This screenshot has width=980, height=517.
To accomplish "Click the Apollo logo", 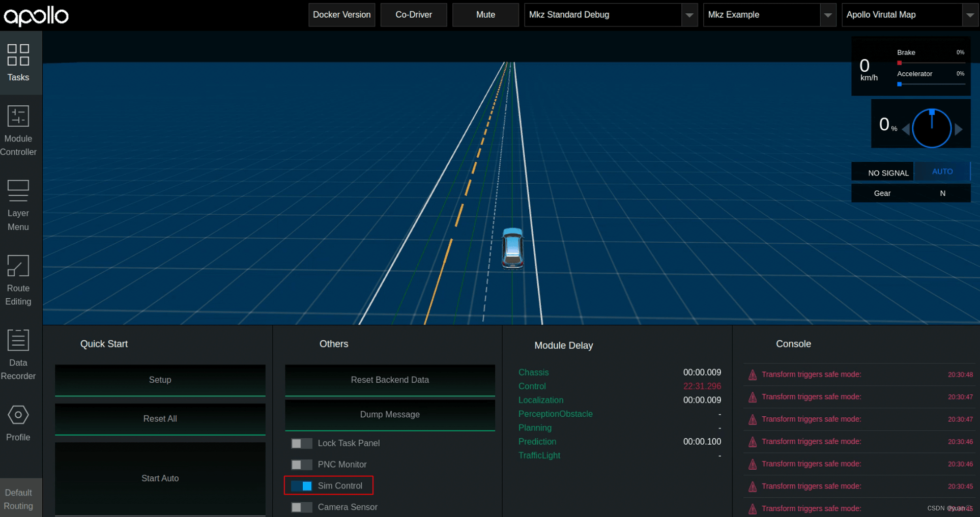I will click(x=36, y=16).
